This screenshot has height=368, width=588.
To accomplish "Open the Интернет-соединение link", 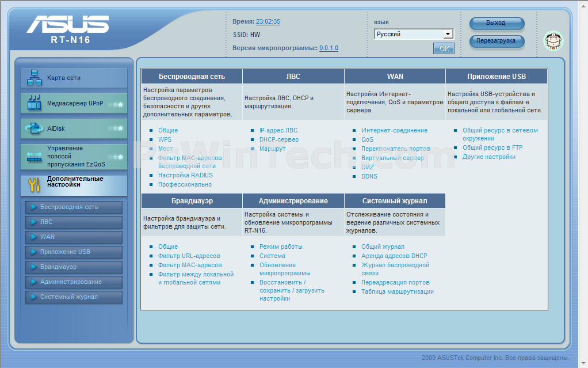I will click(x=395, y=130).
